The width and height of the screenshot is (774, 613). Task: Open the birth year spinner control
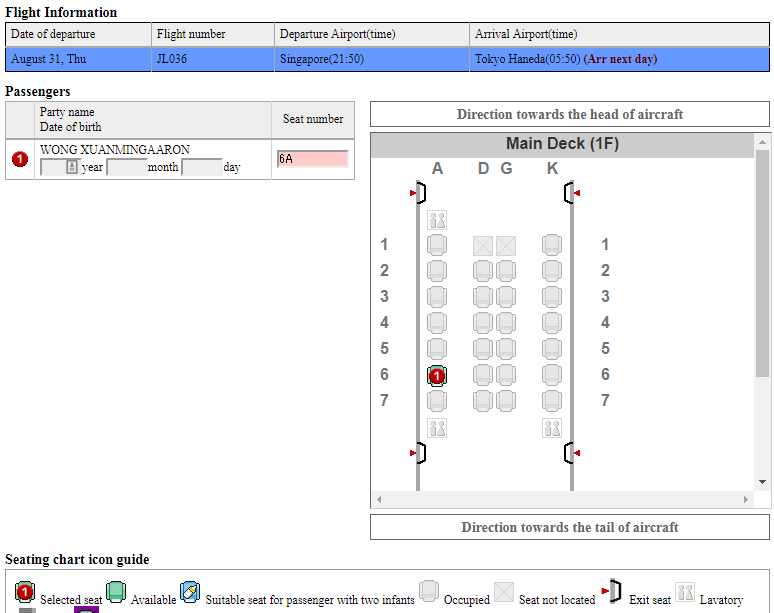click(x=71, y=167)
